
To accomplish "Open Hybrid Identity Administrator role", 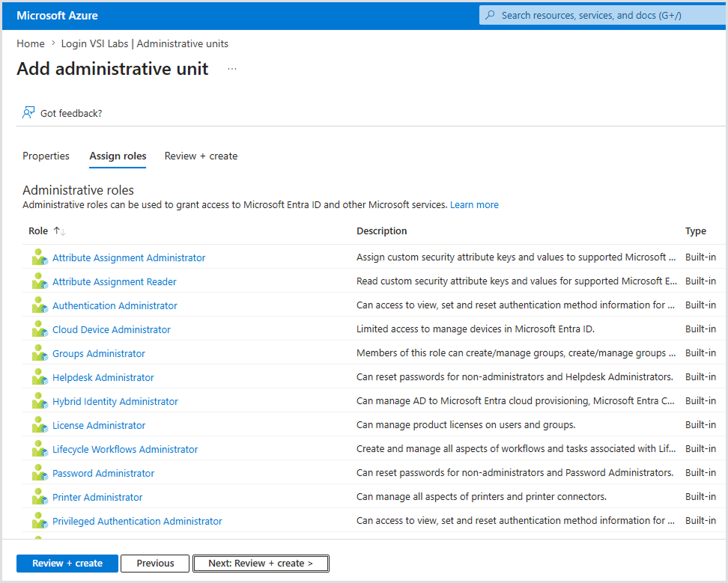I will (115, 401).
